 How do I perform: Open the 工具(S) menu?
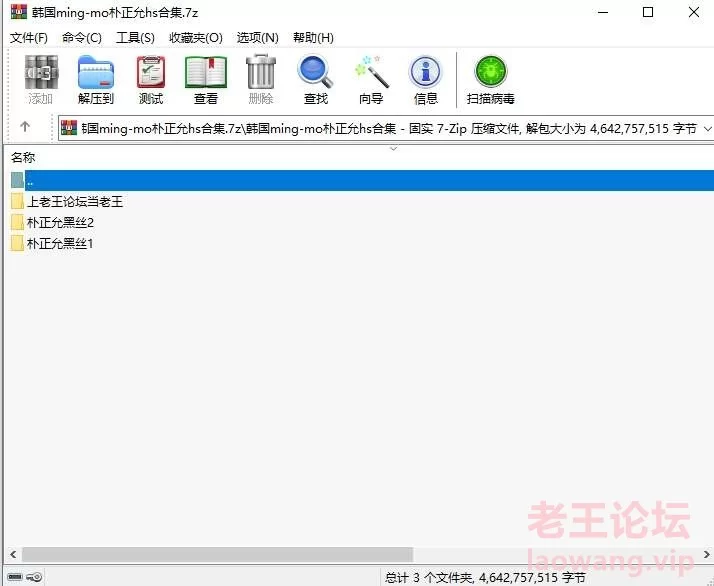(135, 38)
